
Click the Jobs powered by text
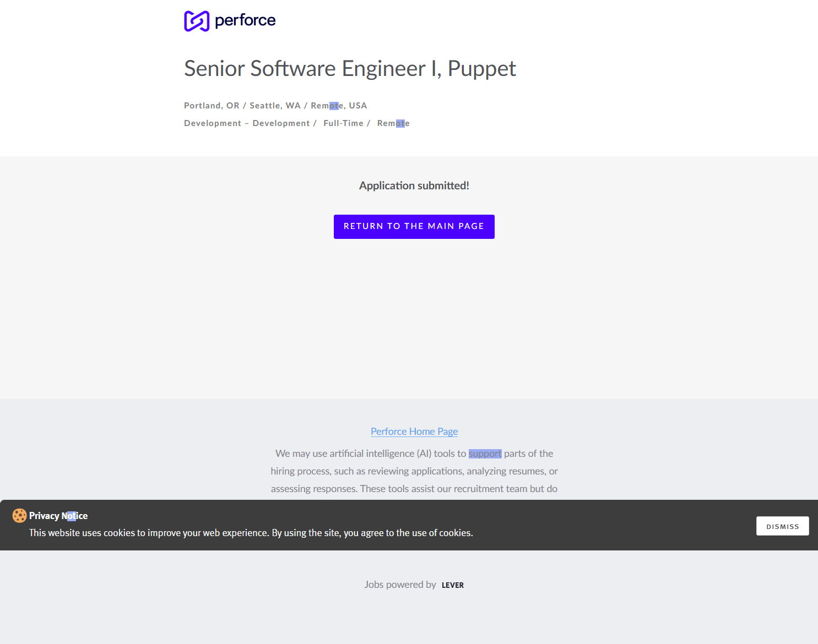400,585
